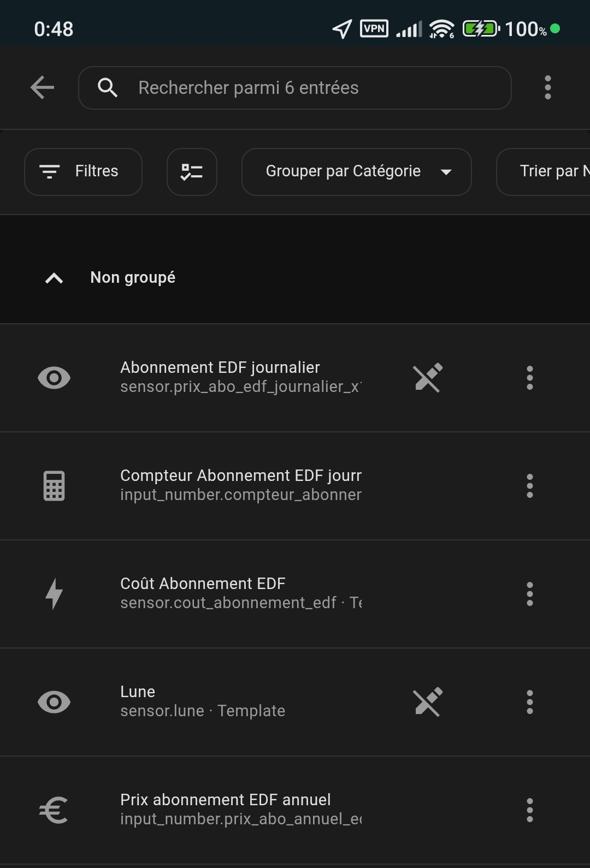This screenshot has width=590, height=868.
Task: Click the calculator icon for Compteur Abonnement
Action: coord(54,486)
